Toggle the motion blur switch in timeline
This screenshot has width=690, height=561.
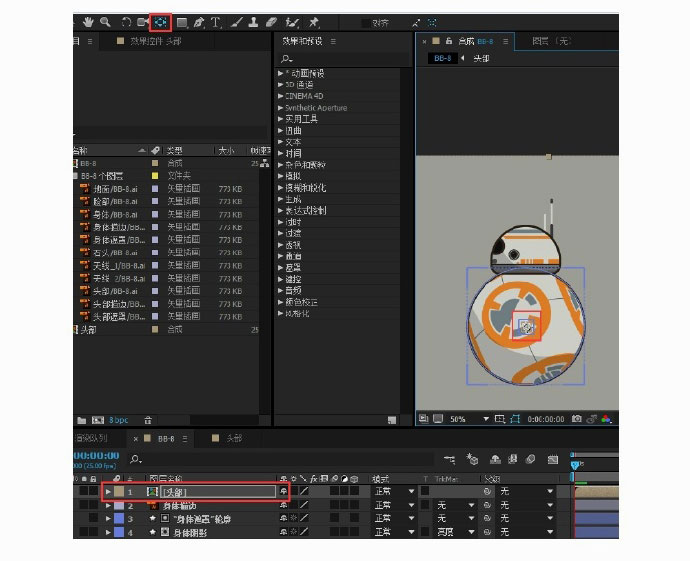pyautogui.click(x=531, y=459)
